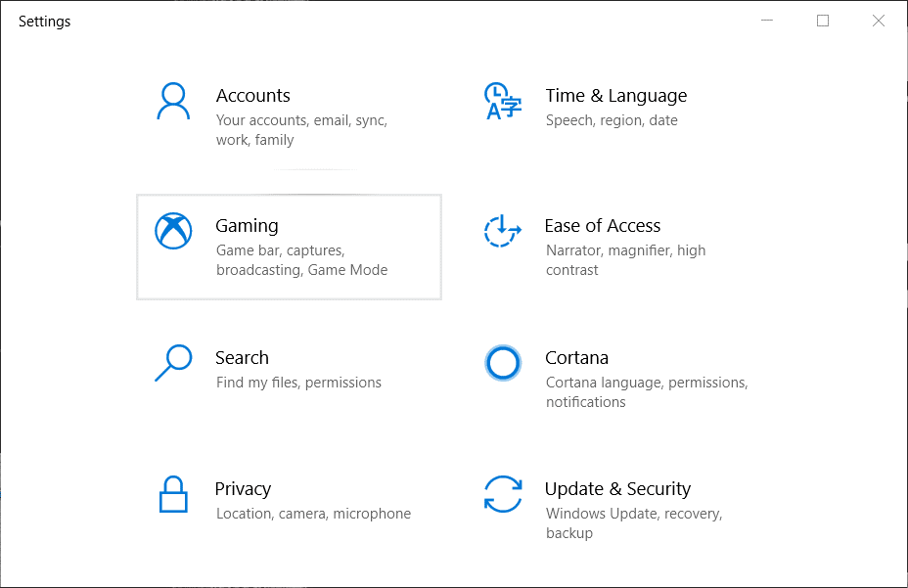
Task: Go to the Ease of Access heading
Action: click(602, 226)
